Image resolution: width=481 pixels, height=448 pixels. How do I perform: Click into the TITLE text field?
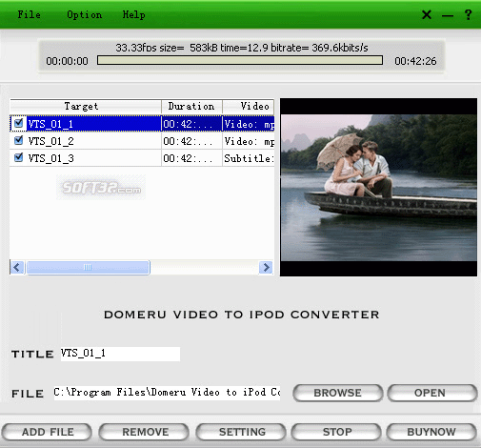120,354
